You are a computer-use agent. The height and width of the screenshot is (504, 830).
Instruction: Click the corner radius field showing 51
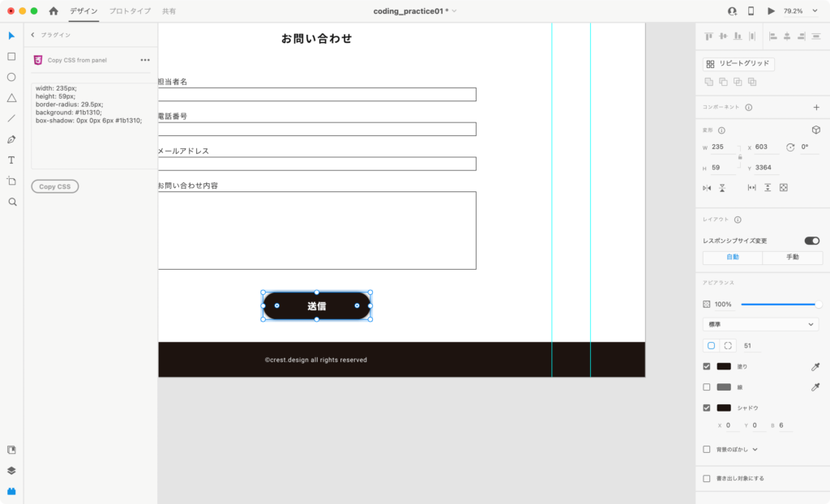pyautogui.click(x=751, y=346)
